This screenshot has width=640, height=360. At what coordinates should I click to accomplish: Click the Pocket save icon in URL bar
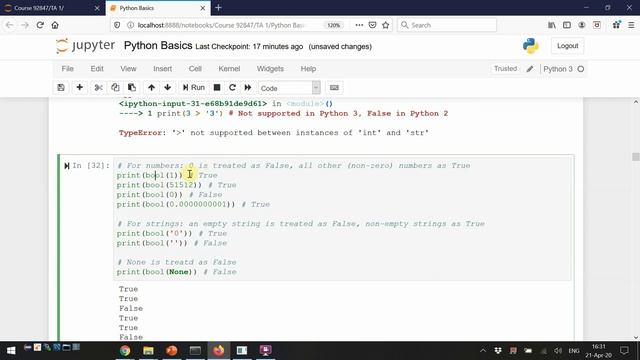pos(372,25)
